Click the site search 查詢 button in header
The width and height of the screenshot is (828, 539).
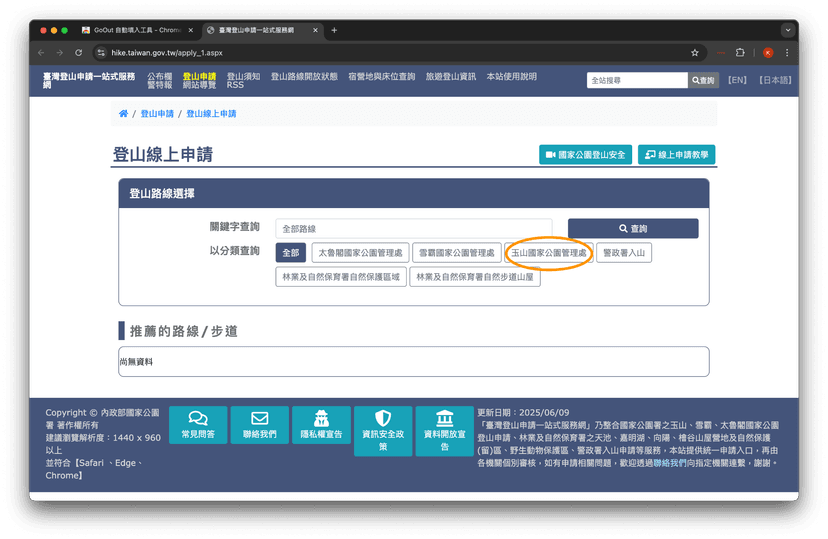tap(703, 80)
